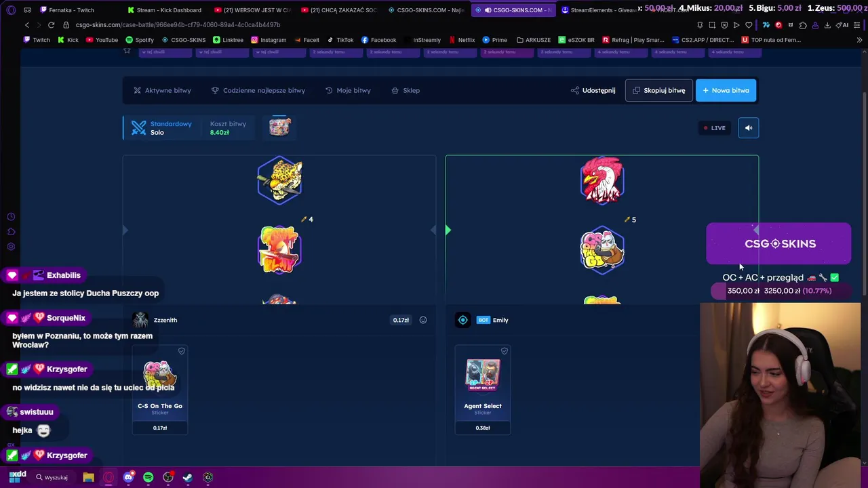
Task: Open Opera GX settings gear sidebar icon
Action: (x=11, y=247)
